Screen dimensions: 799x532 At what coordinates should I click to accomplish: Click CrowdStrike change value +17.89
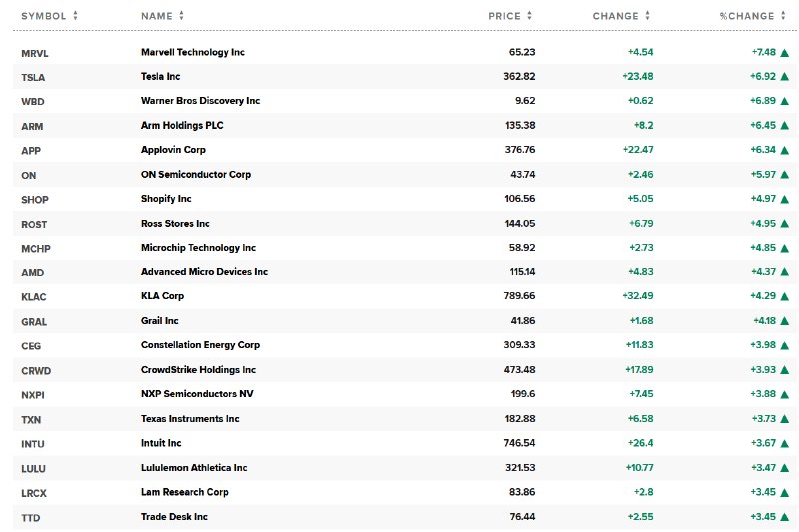(639, 370)
